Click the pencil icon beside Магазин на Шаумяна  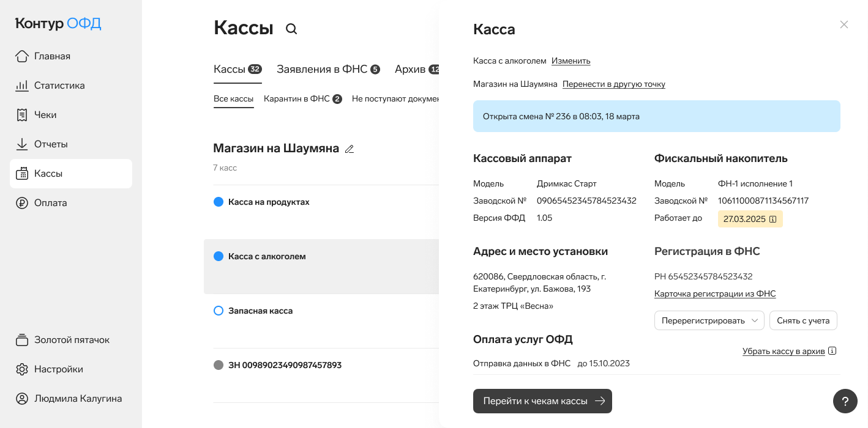350,149
